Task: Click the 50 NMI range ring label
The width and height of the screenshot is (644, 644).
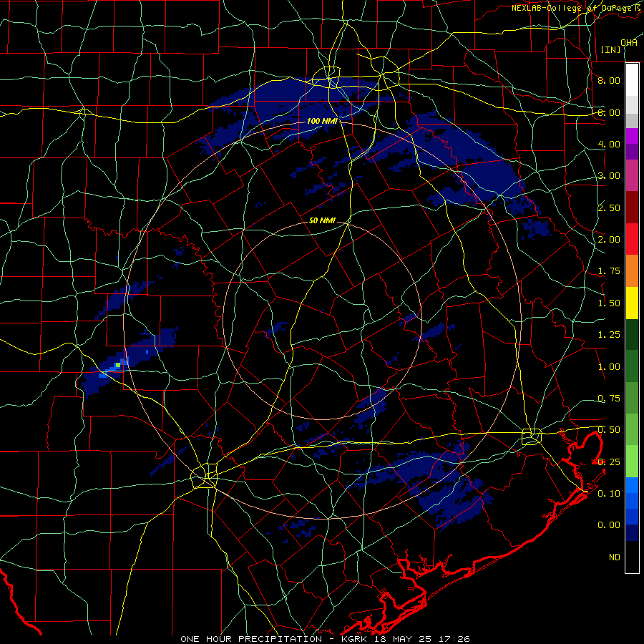Action: click(322, 220)
